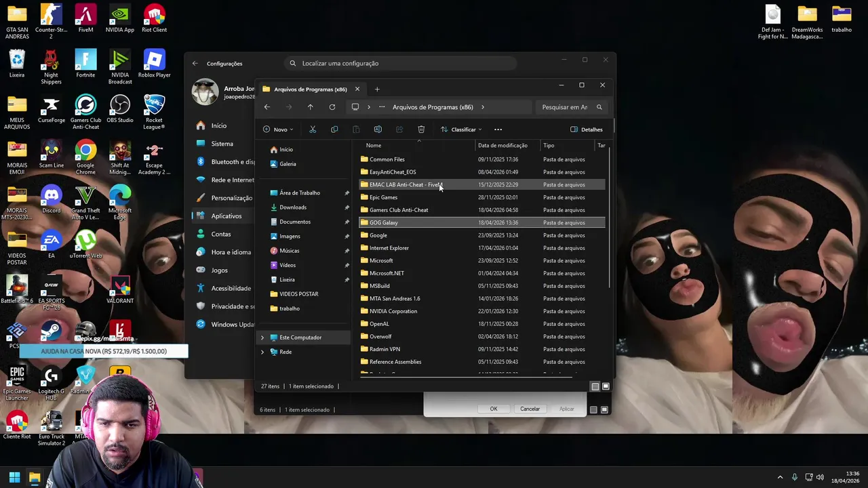Select the Gamers Club Anti-Cheat folder row
The width and height of the screenshot is (868, 488).
tap(481, 210)
